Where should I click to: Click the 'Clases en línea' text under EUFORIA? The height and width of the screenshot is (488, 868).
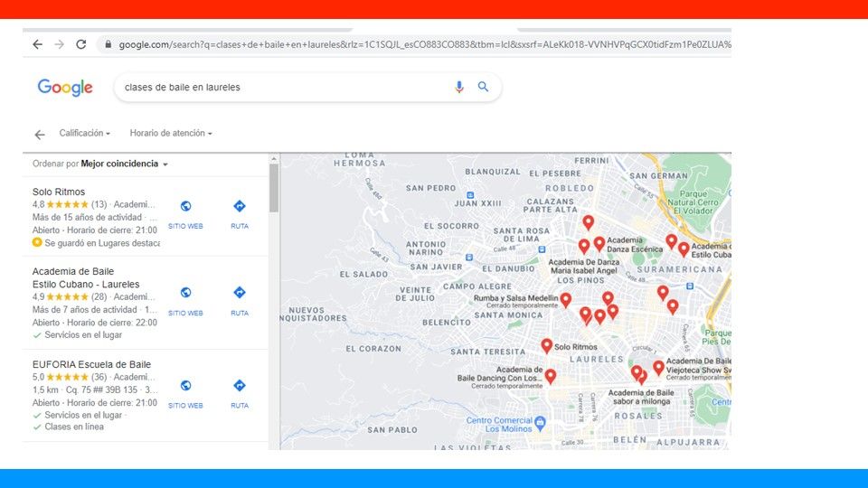click(x=73, y=427)
